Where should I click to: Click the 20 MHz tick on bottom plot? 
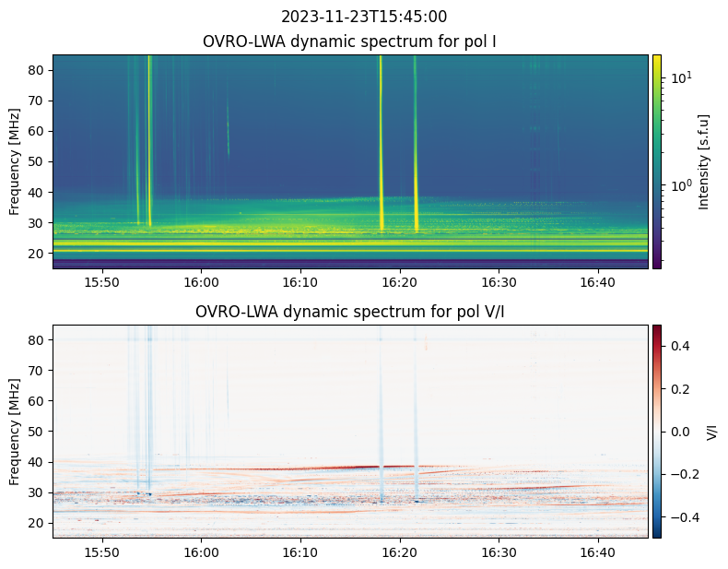pyautogui.click(x=38, y=523)
